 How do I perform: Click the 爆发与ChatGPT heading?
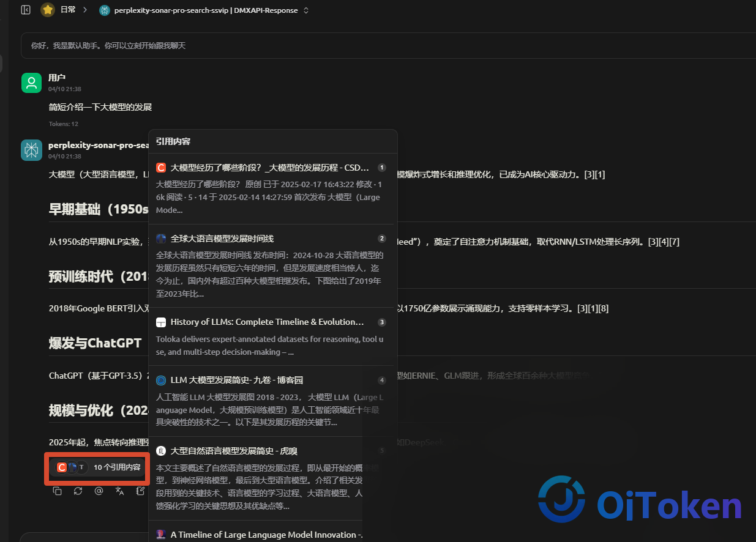pos(95,343)
